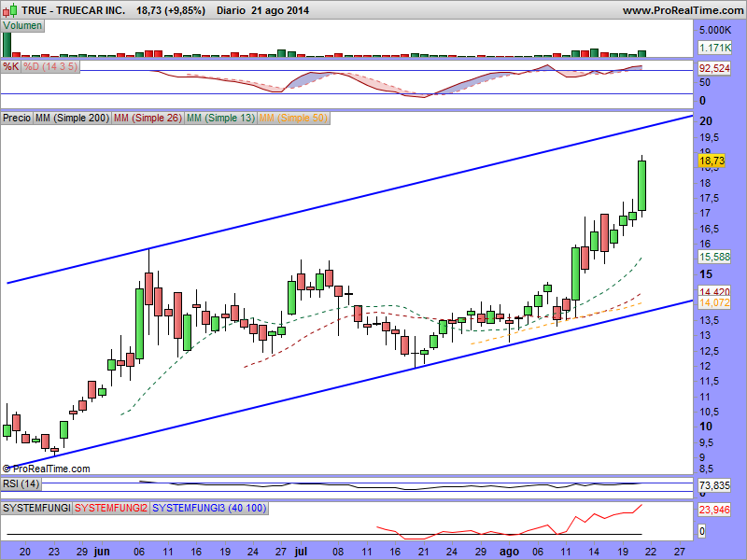Select the Volumen panel label

pyautogui.click(x=22, y=26)
